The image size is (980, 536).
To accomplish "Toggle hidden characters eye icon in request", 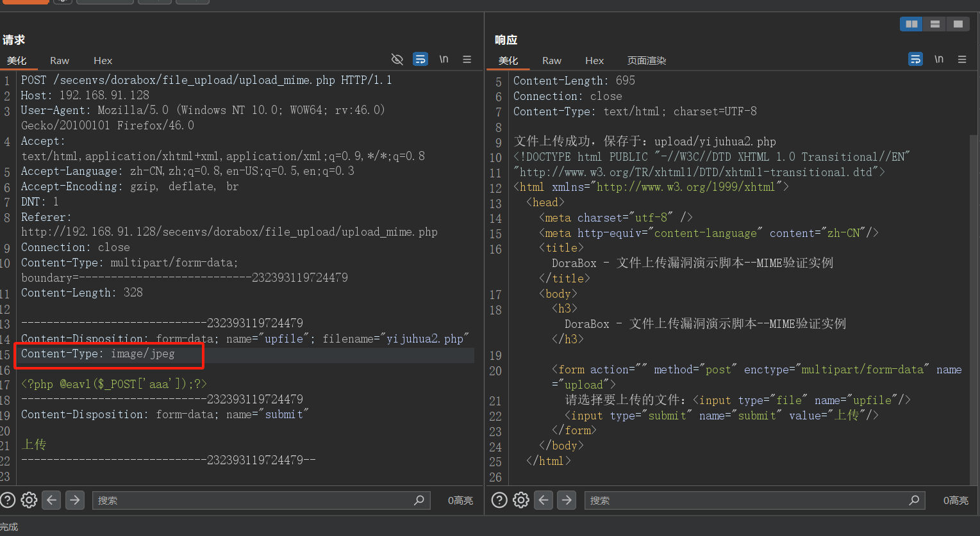I will point(397,60).
